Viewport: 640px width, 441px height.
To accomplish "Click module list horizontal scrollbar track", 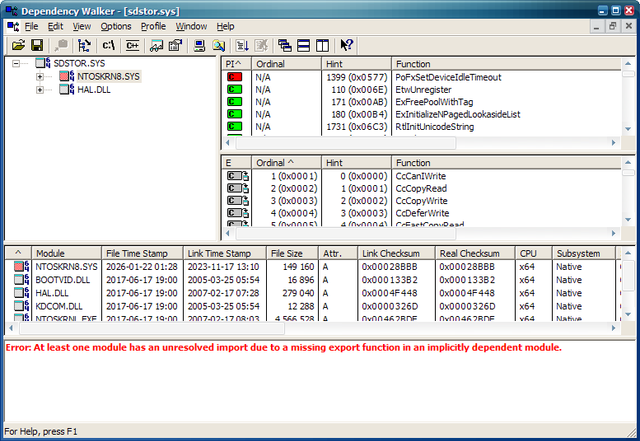I will [445, 328].
